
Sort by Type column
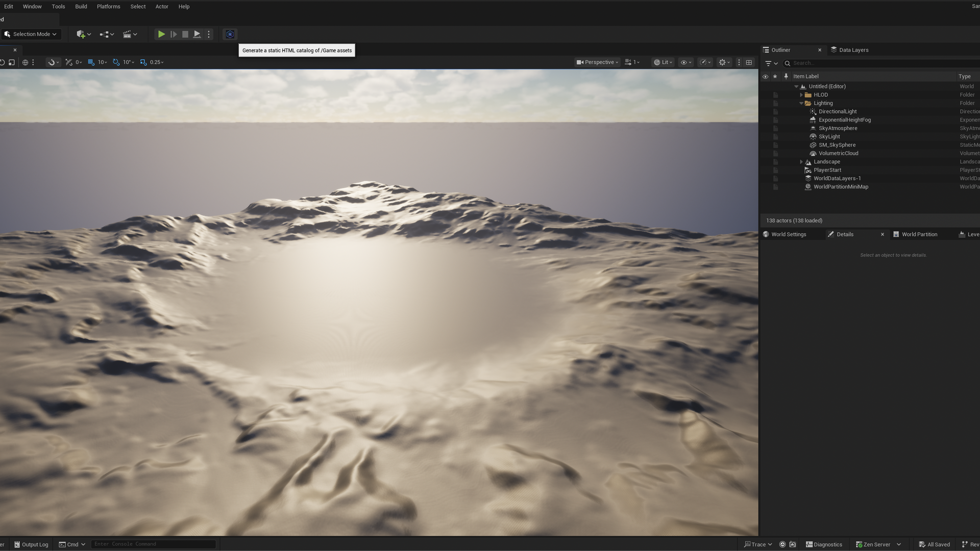[x=964, y=77]
